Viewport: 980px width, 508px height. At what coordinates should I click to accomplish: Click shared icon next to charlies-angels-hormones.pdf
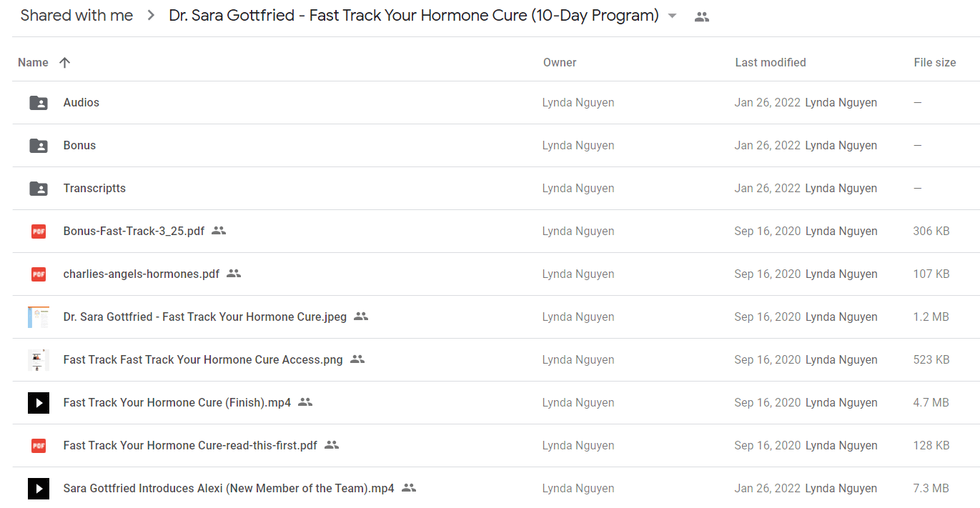[x=234, y=274]
